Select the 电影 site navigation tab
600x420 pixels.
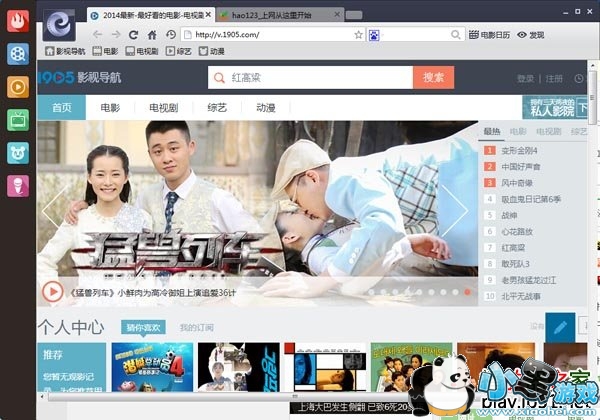[x=110, y=107]
